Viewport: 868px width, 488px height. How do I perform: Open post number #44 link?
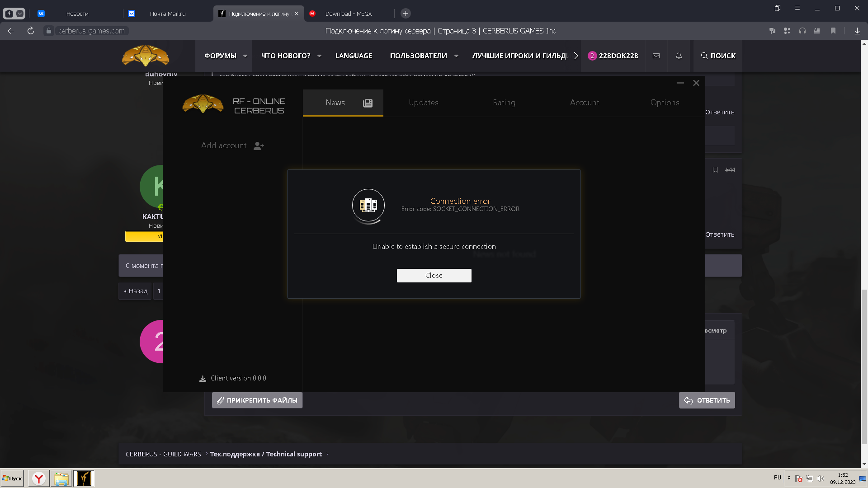730,170
